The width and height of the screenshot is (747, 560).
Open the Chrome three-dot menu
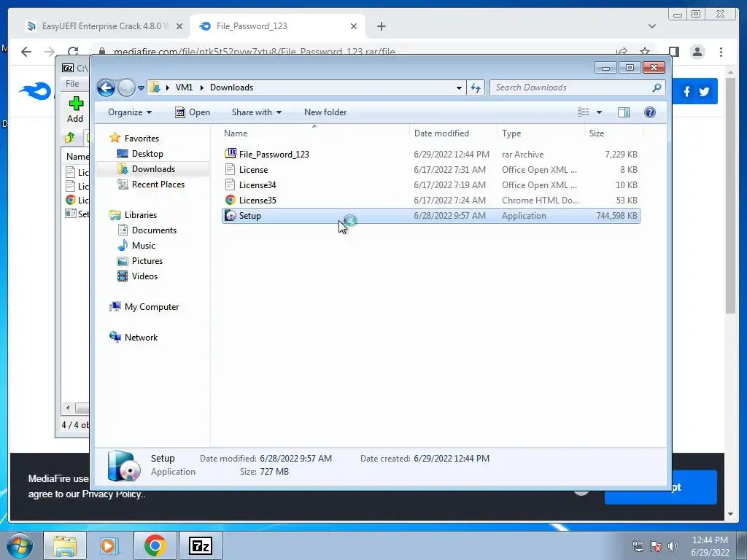click(721, 52)
